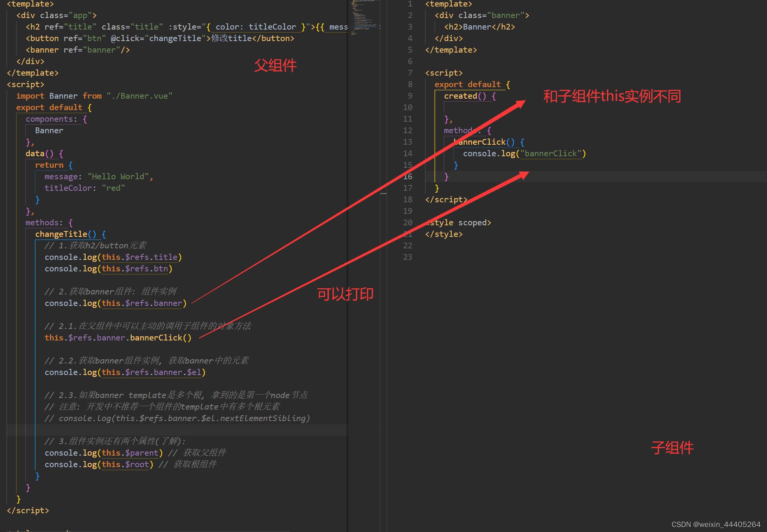Click 'titleColor: "red"' line
Viewport: 767px width, 532px height.
pos(84,188)
